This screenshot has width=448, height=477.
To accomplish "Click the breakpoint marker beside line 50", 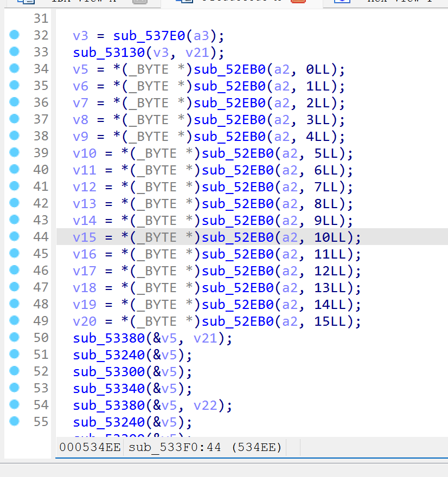I will (15, 337).
